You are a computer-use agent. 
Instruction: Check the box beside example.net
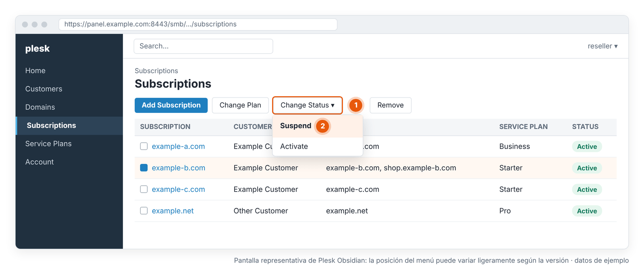click(144, 211)
